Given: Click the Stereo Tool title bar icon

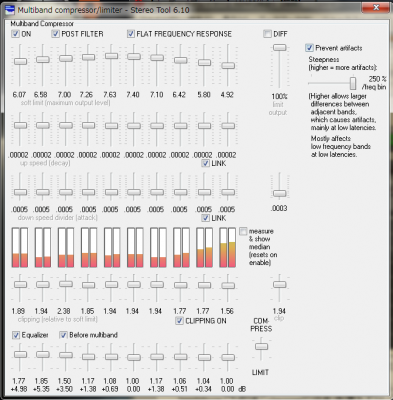Looking at the screenshot, I should [x=10, y=10].
